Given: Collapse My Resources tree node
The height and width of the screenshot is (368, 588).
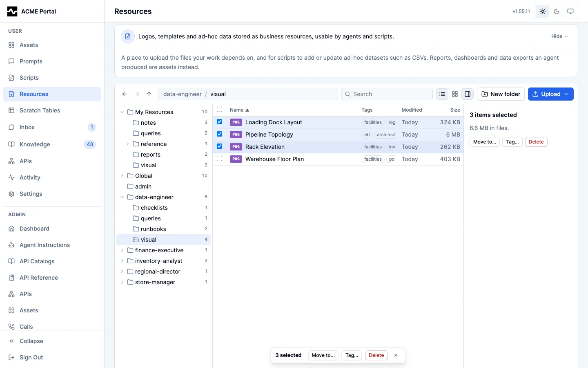Looking at the screenshot, I should (122, 112).
